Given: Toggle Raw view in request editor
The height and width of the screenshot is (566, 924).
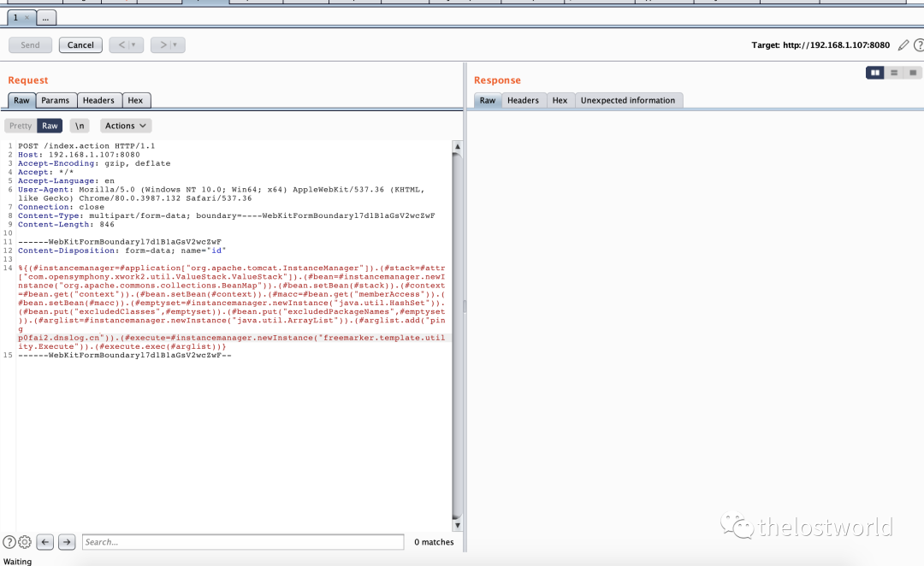Looking at the screenshot, I should click(x=50, y=126).
